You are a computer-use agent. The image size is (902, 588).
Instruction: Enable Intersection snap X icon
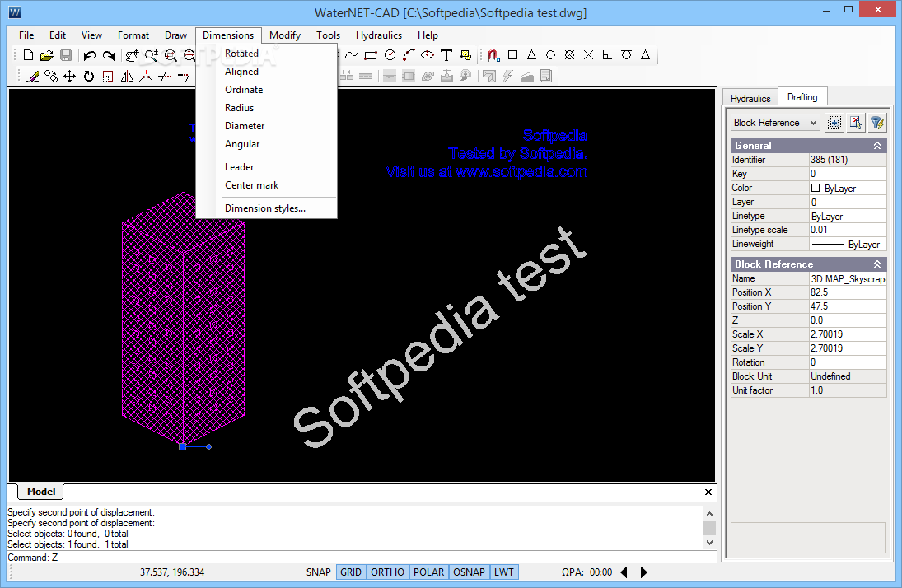click(588, 55)
